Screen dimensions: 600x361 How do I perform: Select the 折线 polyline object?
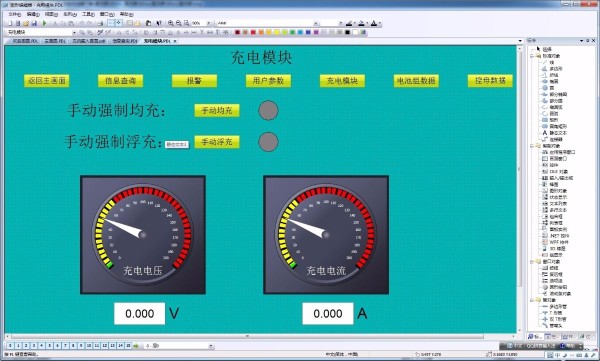pos(550,75)
